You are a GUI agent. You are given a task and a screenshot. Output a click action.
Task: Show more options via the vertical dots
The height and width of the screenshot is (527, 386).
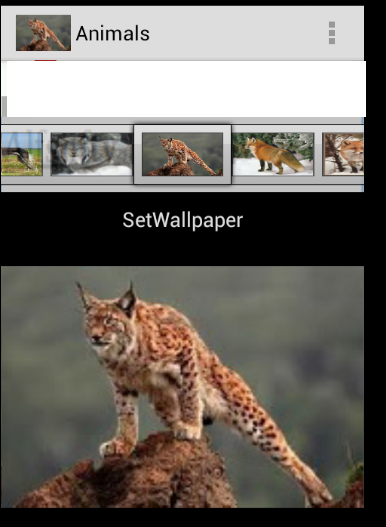point(332,33)
